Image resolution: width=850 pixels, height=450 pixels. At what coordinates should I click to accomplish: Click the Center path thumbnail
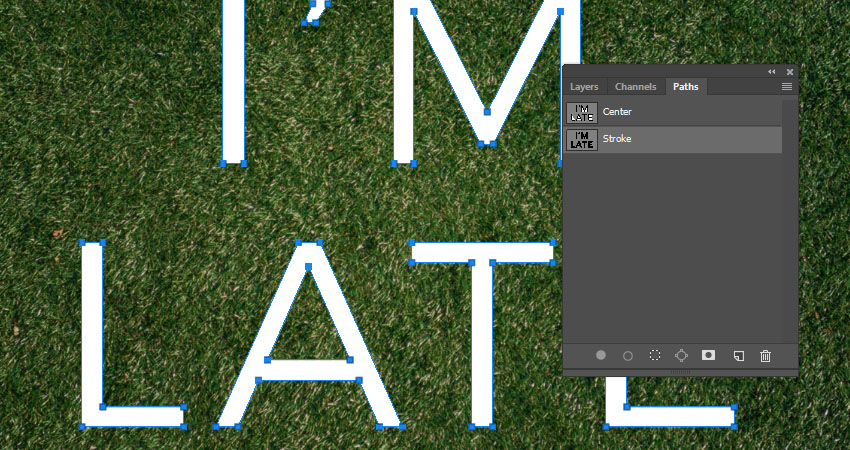[582, 113]
